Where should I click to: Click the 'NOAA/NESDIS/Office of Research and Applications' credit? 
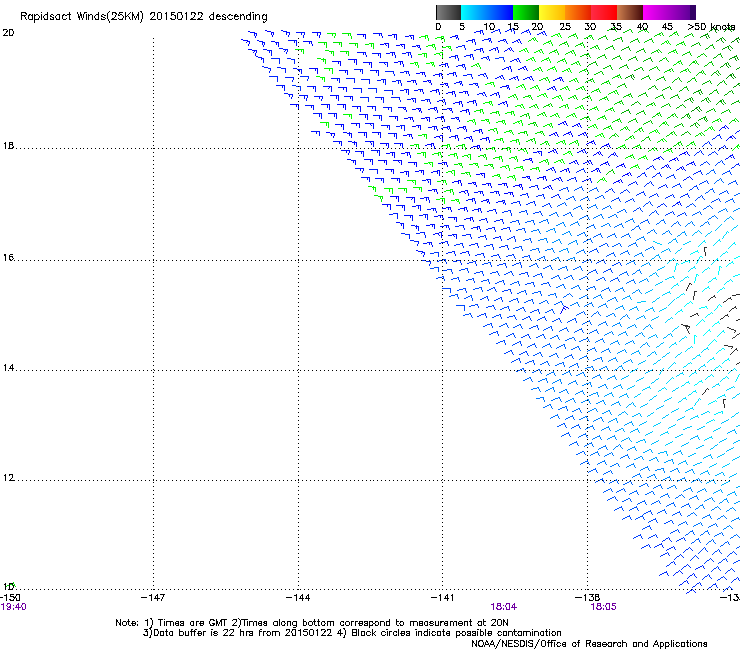point(589,644)
